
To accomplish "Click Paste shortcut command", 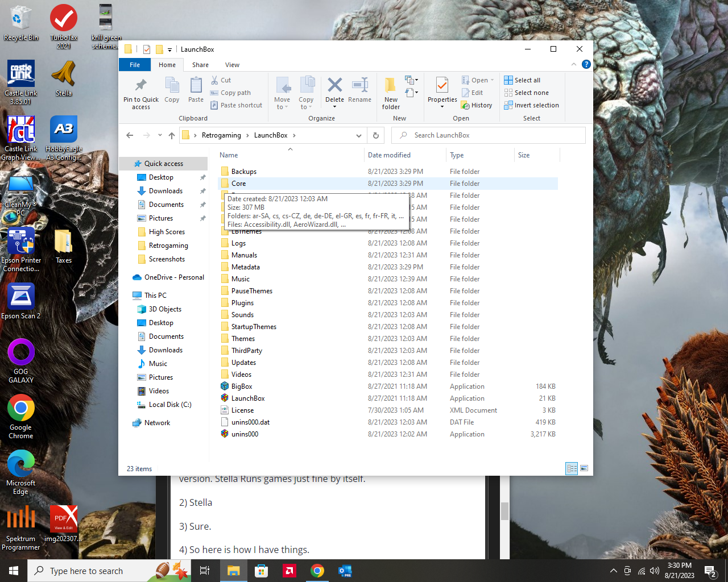I will pos(236,105).
